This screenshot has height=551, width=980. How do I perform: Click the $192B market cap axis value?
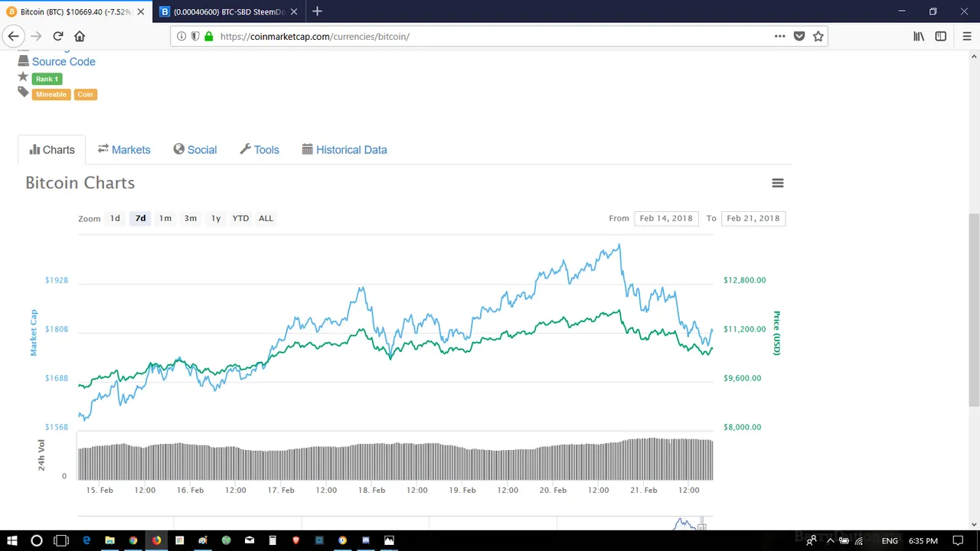click(x=57, y=280)
